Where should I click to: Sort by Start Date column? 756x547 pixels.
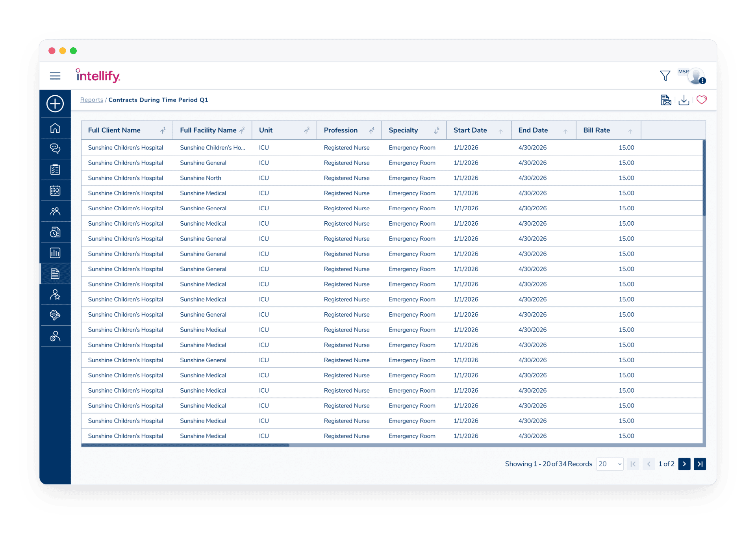click(479, 130)
